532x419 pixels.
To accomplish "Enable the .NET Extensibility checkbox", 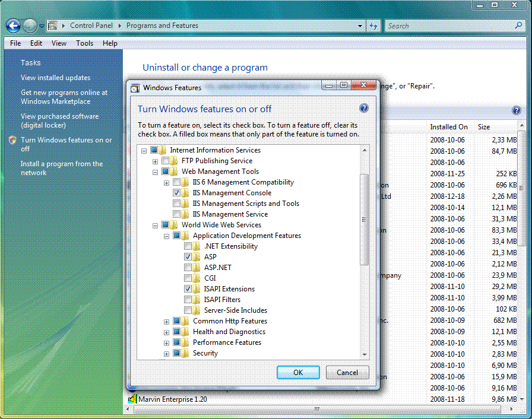I will click(188, 246).
